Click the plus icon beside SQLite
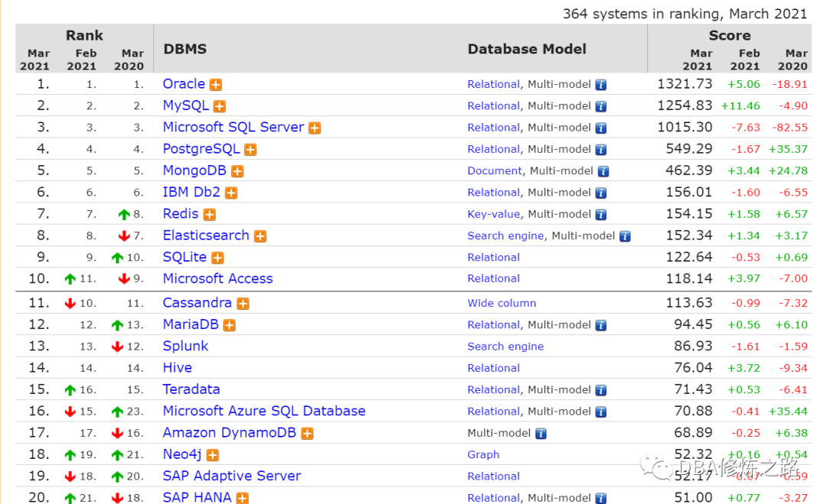 [x=217, y=258]
